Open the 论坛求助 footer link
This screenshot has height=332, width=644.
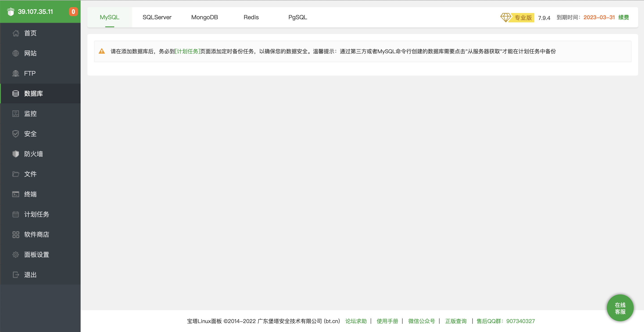click(x=356, y=321)
